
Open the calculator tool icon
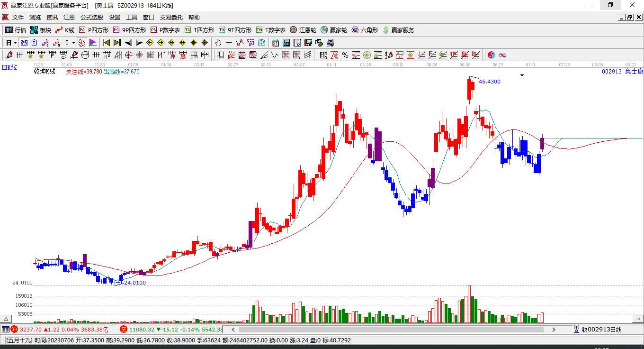click(x=286, y=43)
